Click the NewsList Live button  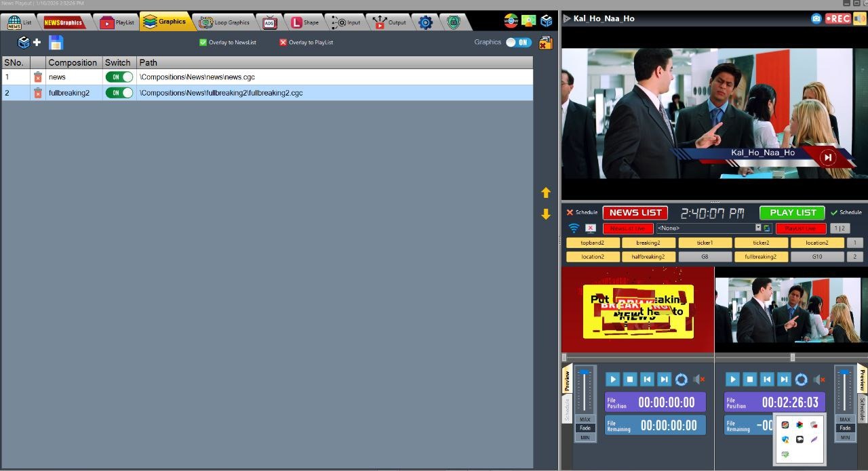click(x=628, y=228)
